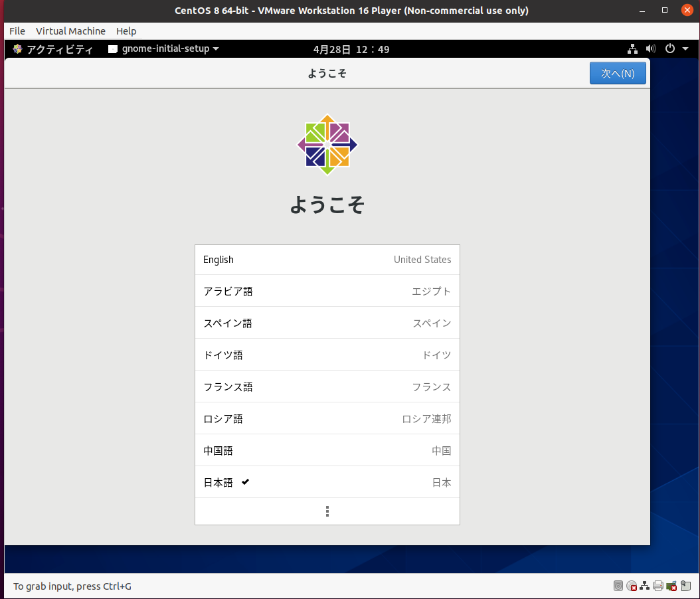Open the gnome-initial-setup app menu dropdown
Image resolution: width=700 pixels, height=599 pixels.
pos(163,49)
